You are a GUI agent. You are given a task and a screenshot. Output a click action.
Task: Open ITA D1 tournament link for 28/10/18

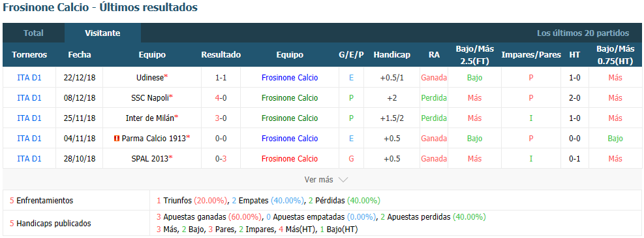(x=29, y=158)
